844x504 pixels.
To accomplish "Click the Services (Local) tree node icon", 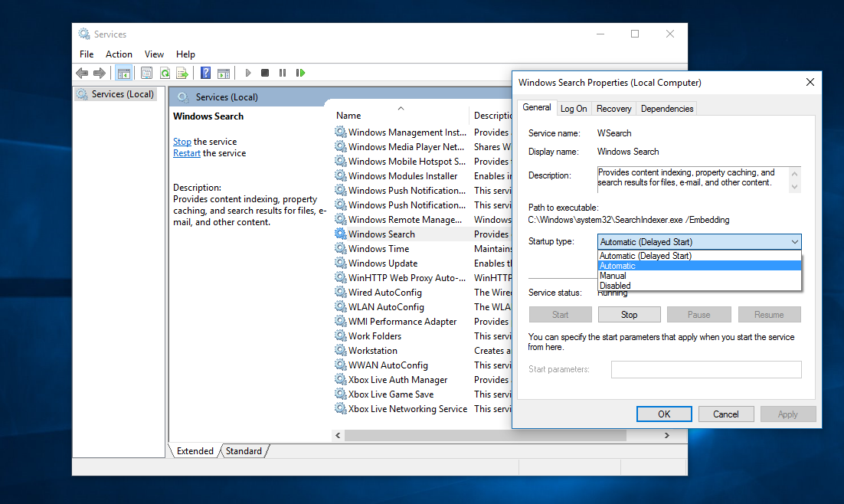I will [82, 94].
